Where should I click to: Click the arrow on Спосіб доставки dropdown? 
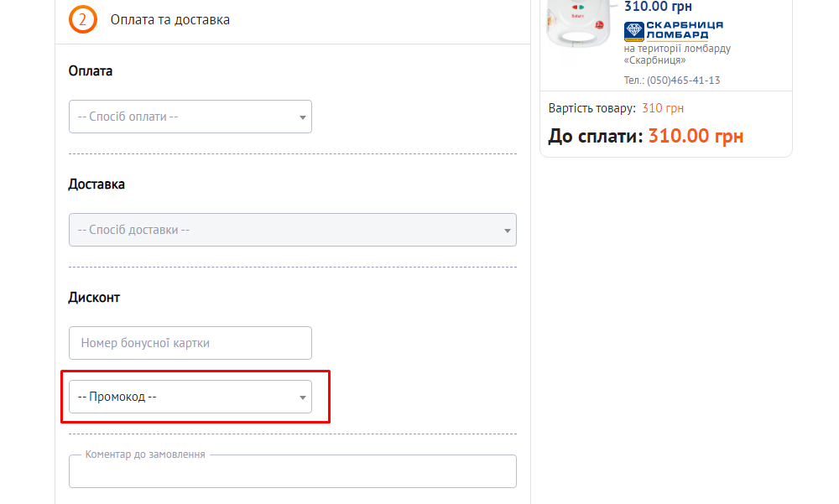coord(507,231)
